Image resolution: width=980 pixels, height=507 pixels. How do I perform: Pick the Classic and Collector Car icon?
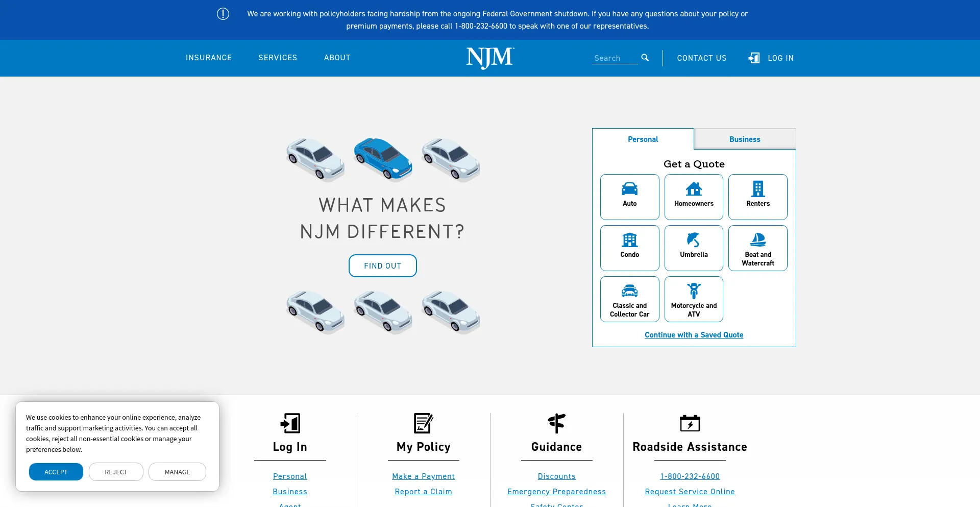[630, 291]
